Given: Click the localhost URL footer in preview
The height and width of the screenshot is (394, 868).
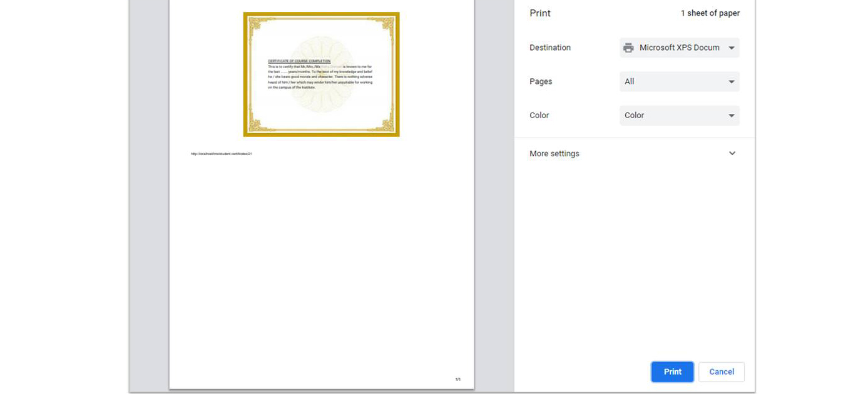Looking at the screenshot, I should (222, 153).
